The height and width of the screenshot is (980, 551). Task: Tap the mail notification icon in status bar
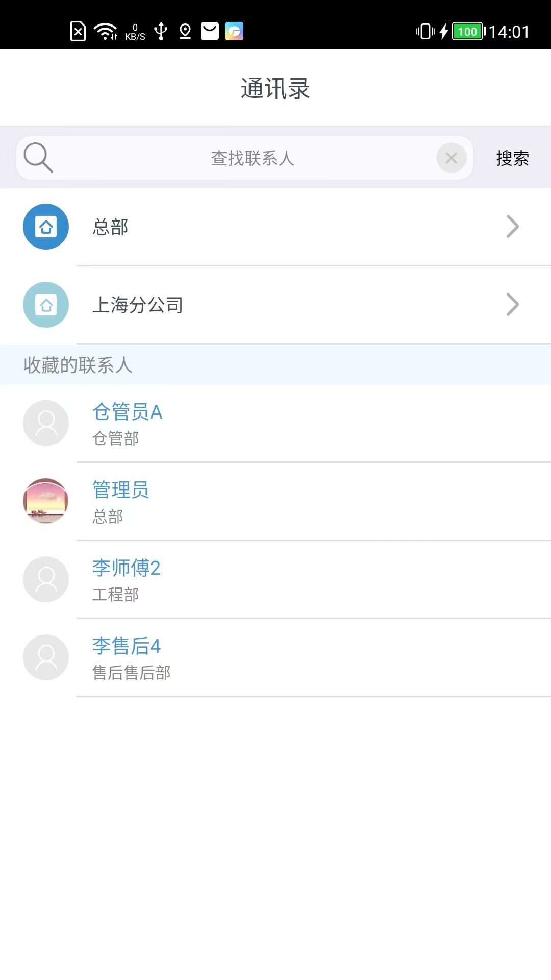point(210,31)
